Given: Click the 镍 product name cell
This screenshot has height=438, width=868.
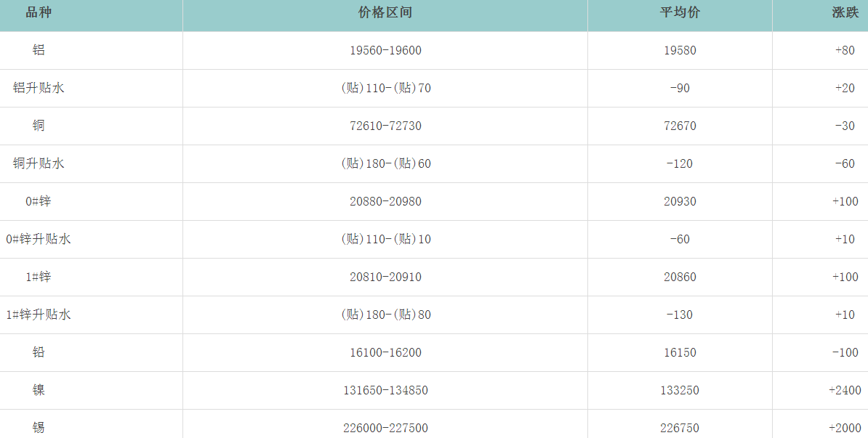Looking at the screenshot, I should coord(39,390).
